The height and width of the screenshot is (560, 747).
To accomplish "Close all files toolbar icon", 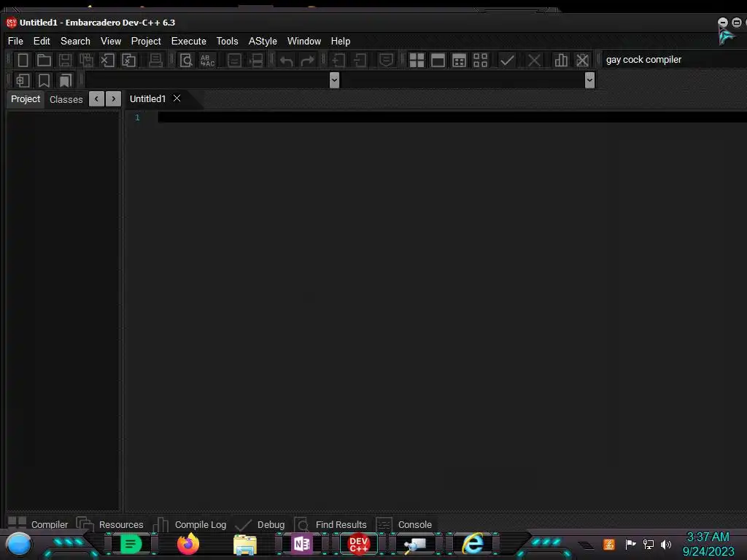I will [x=128, y=60].
